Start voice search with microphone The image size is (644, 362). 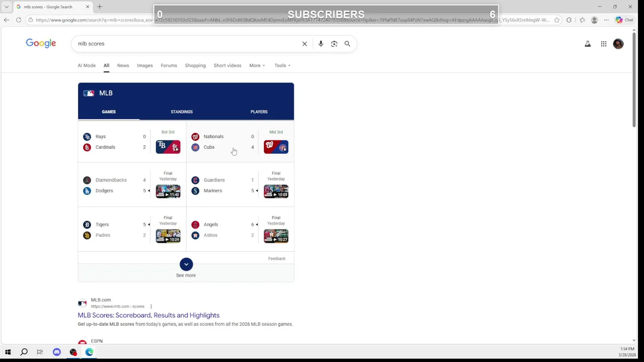[320, 44]
